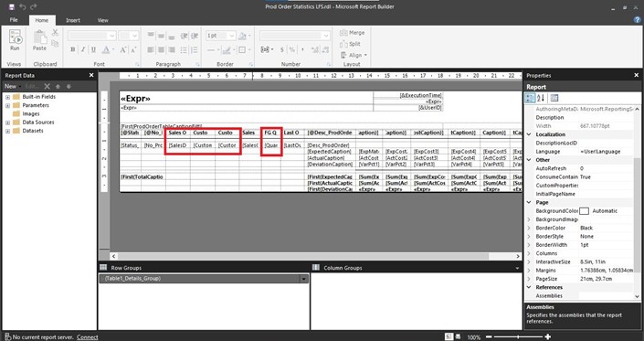Toggle italic font formatting

point(83,49)
